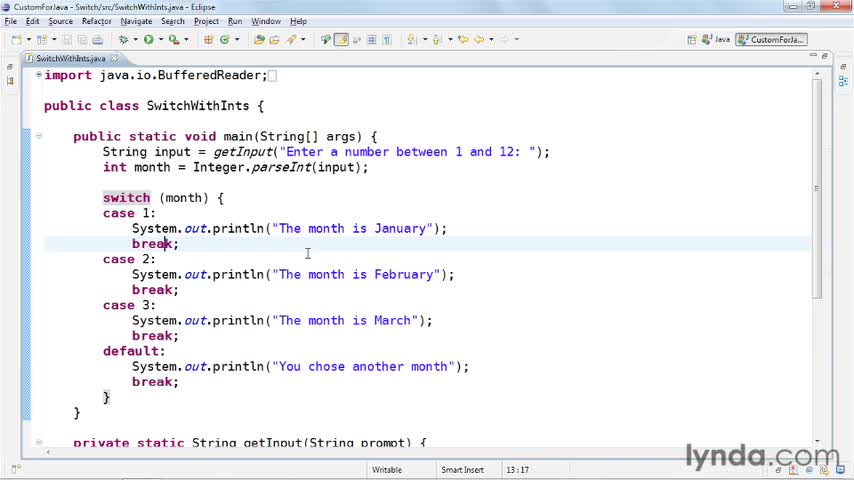854x480 pixels.
Task: Expand the folded import statements
Action: tap(39, 75)
